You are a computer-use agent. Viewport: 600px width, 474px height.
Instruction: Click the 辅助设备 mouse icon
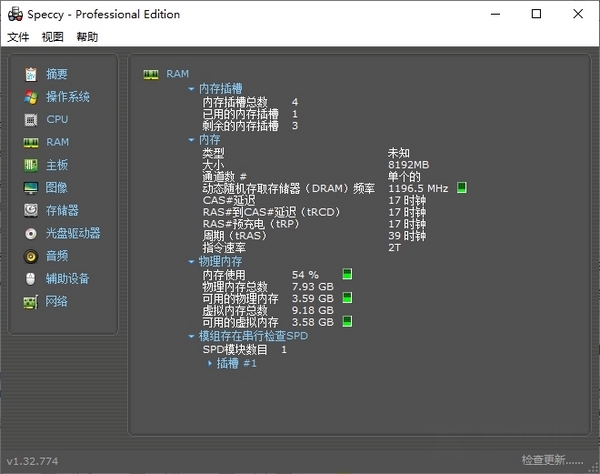click(x=31, y=279)
